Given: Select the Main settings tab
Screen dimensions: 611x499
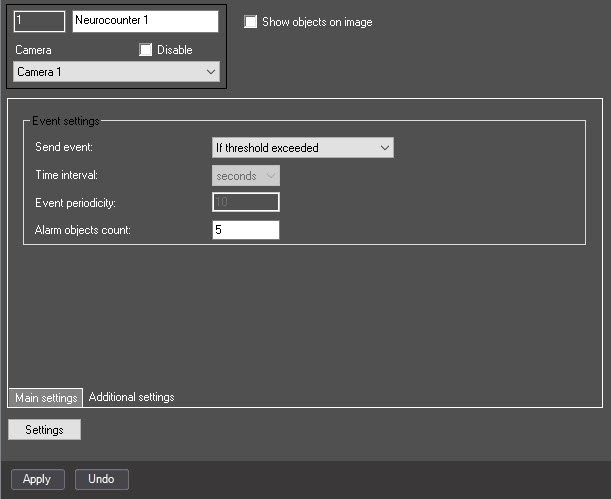Looking at the screenshot, I should (46, 398).
